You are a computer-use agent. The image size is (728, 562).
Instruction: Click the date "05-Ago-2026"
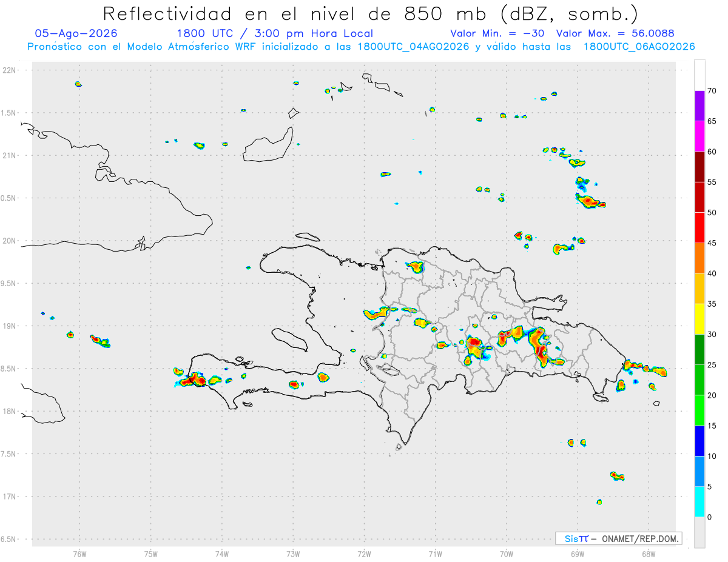tap(76, 33)
